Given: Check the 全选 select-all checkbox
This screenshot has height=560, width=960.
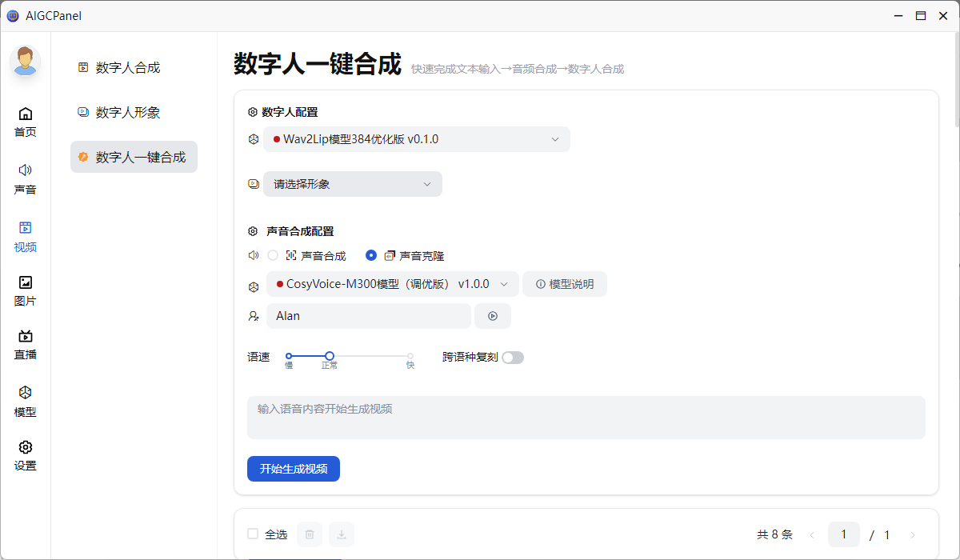Looking at the screenshot, I should point(253,534).
